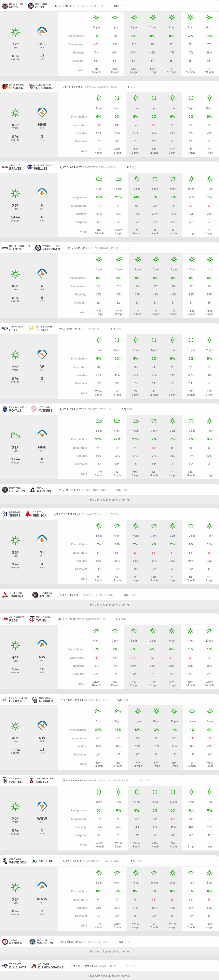Click the 29% precipitation at 7 pm for Dodgers-Rockies
The image size is (219, 980).
pyautogui.click(x=98, y=730)
